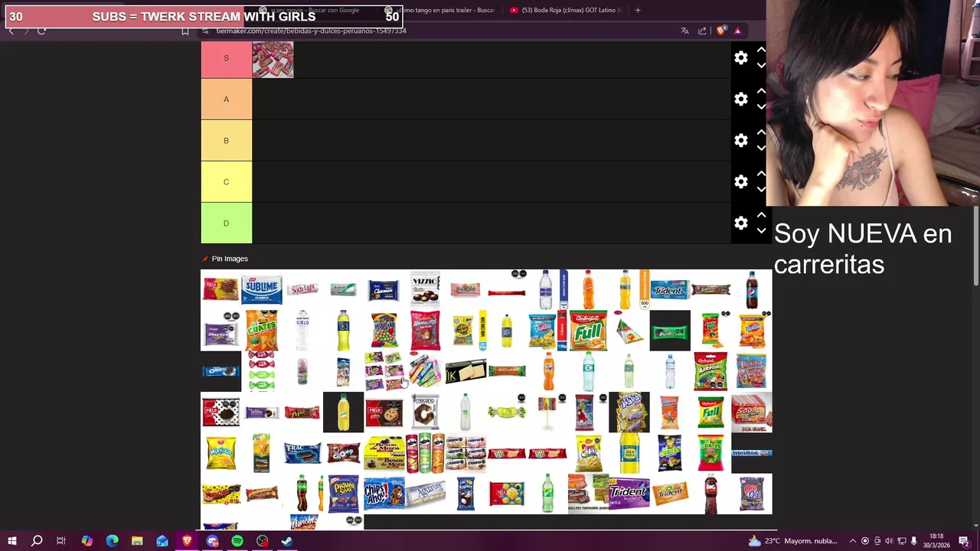Screen dimensions: 980x551
Task: Pick the Mentos roll image
Action: click(752, 453)
